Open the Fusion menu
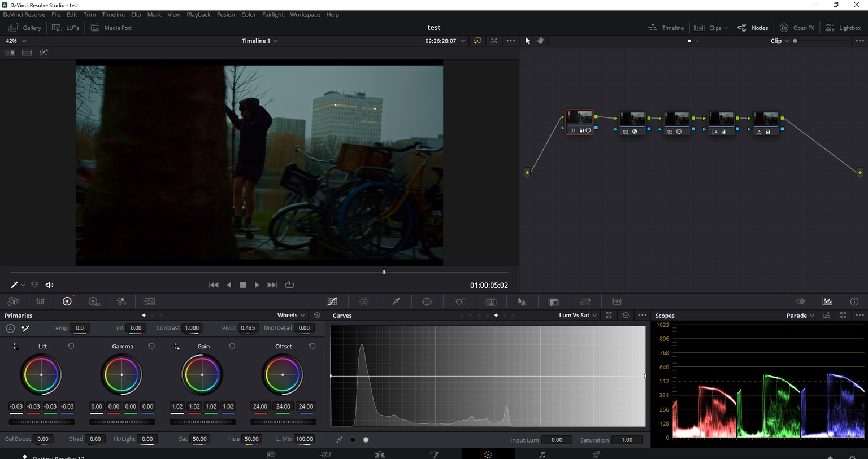 pyautogui.click(x=226, y=15)
